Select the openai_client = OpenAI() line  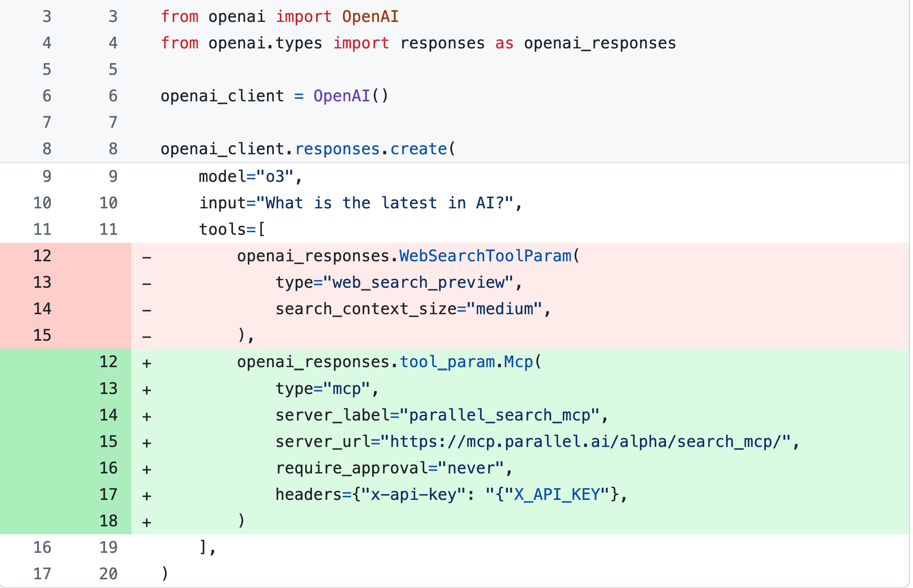pos(274,95)
